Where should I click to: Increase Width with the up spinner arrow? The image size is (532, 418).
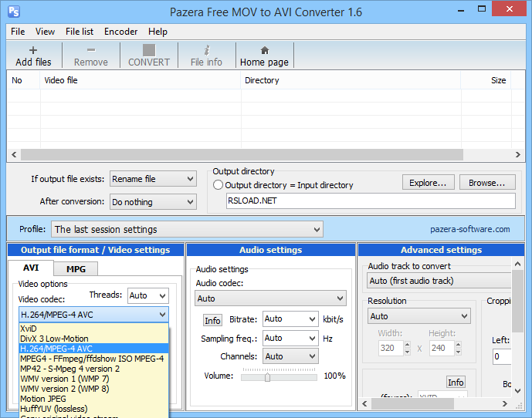(x=408, y=345)
